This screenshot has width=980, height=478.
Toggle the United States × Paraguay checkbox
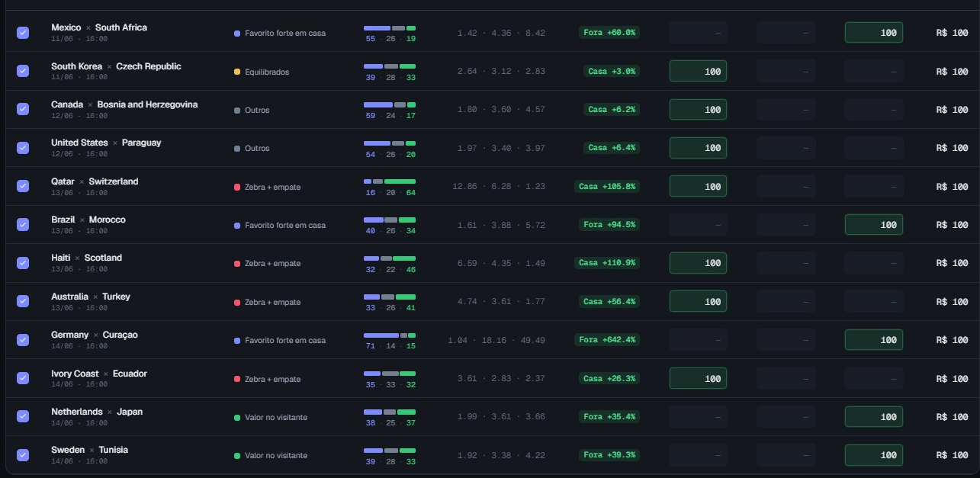(x=23, y=148)
